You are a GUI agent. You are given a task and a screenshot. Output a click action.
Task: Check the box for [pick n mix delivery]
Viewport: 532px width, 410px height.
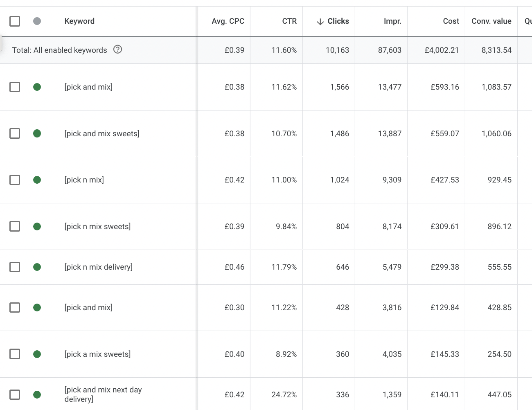[x=15, y=267]
